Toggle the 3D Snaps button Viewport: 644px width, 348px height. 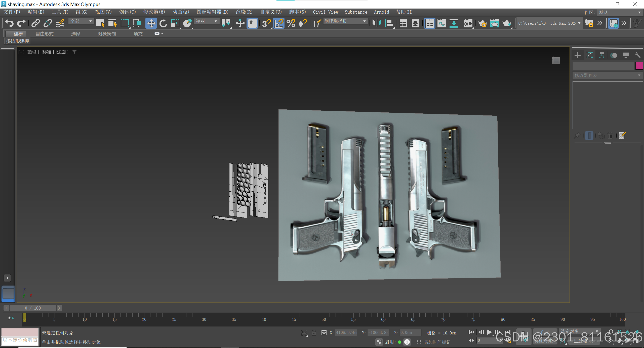pos(266,23)
